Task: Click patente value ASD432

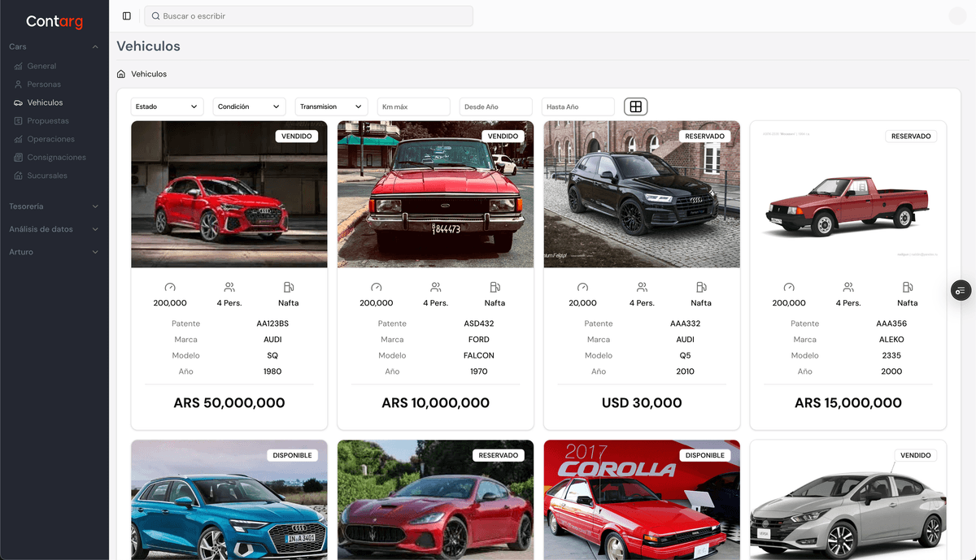Action: [x=479, y=323]
